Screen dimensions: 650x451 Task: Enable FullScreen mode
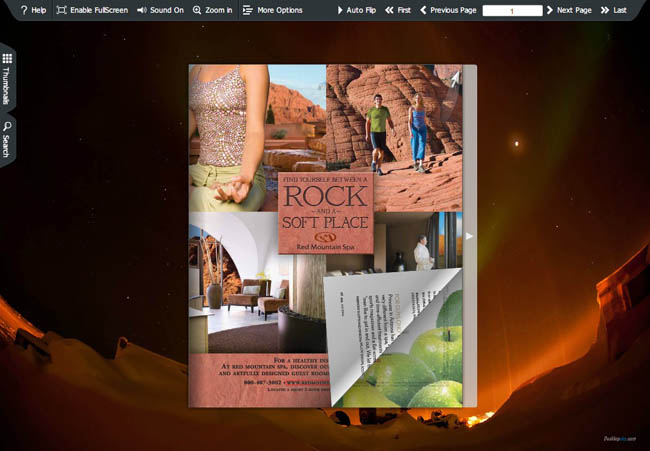click(92, 10)
